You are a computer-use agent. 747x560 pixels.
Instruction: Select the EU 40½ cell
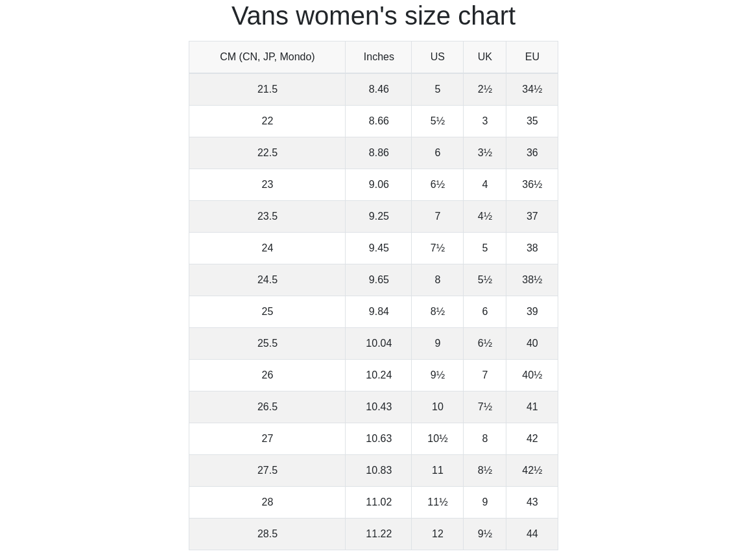(532, 375)
